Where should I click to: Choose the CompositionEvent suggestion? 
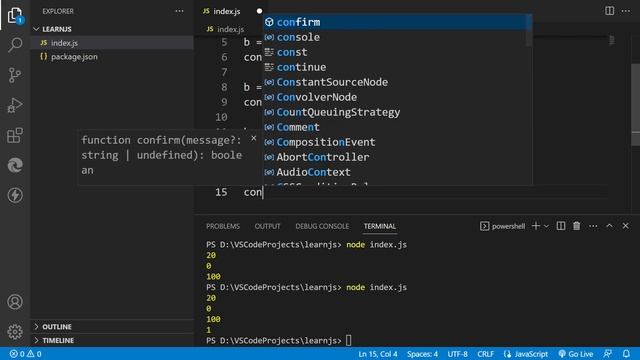tap(395, 142)
